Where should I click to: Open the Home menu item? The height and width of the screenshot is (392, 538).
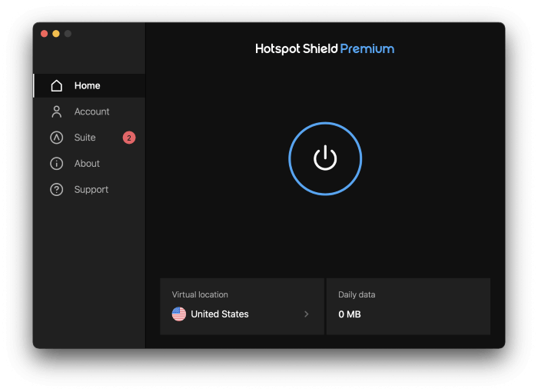(89, 85)
